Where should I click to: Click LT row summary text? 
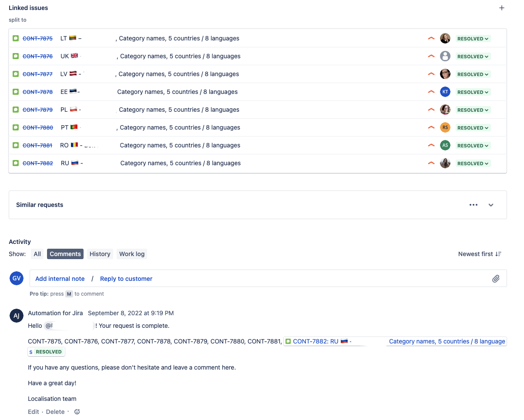pos(150,38)
